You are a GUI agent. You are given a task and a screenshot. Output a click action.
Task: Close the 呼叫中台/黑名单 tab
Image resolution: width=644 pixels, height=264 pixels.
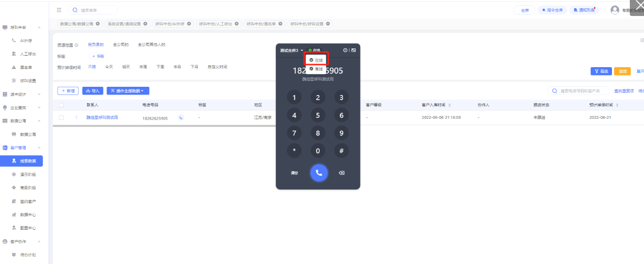point(280,24)
